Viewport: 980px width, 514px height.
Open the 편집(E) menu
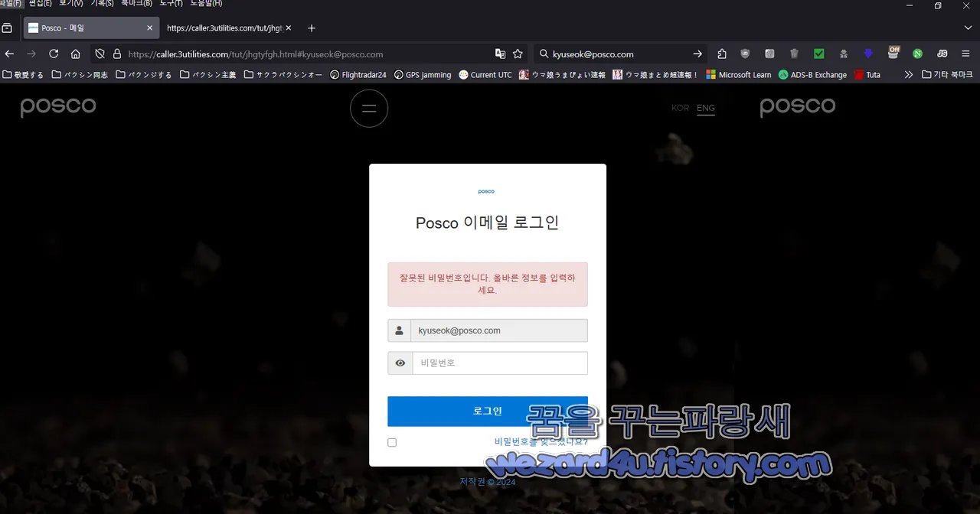tap(41, 4)
